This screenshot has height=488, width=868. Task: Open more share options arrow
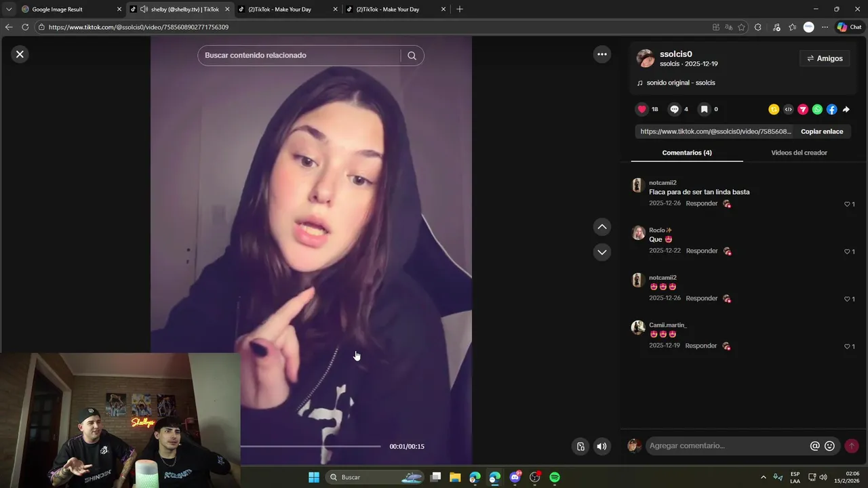[846, 109]
